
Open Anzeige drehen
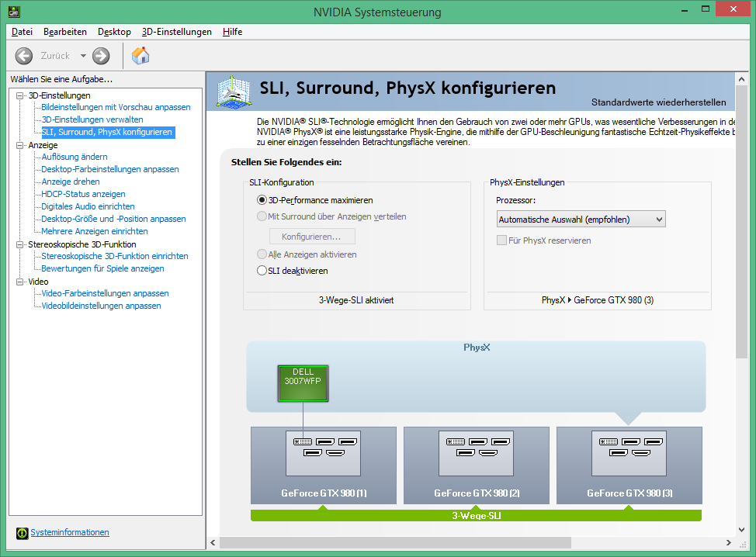tap(71, 182)
